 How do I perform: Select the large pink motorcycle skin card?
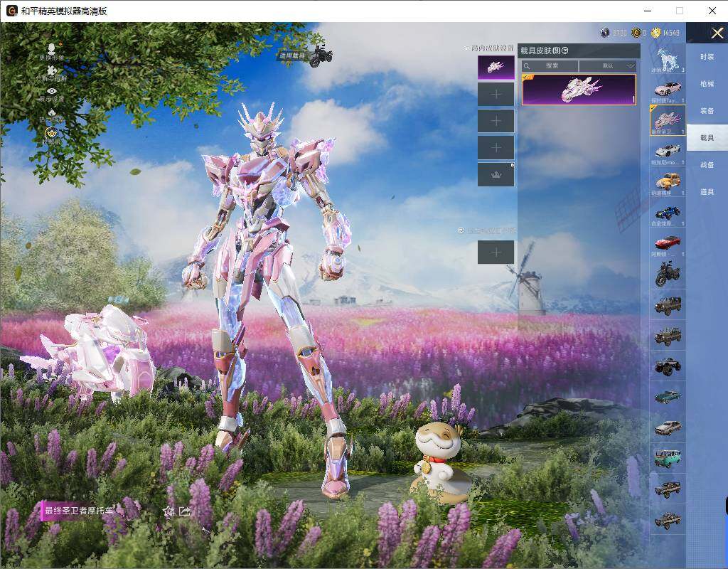[x=579, y=90]
